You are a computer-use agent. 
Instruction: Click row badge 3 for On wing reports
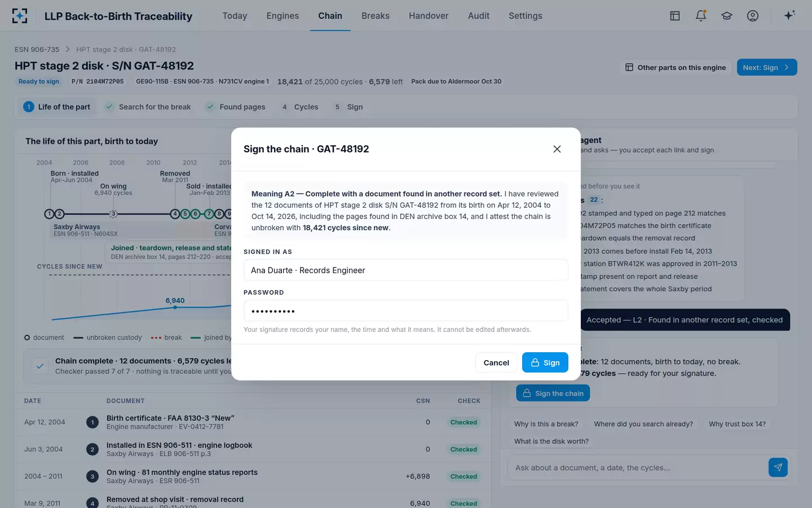pos(92,476)
